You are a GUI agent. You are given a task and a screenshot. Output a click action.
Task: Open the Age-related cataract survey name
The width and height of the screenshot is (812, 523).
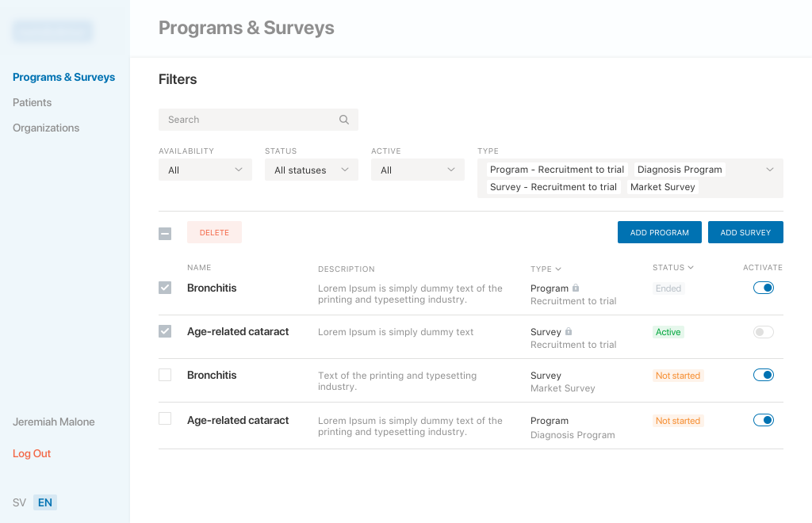tap(238, 331)
